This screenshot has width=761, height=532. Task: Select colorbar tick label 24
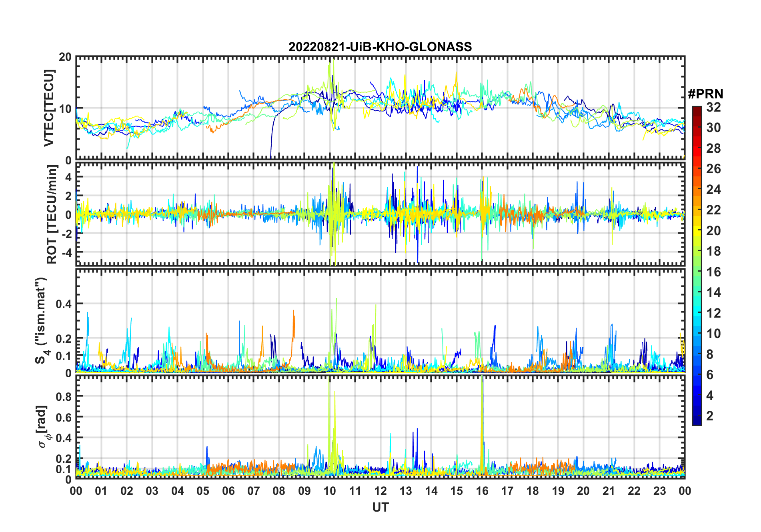(714, 189)
